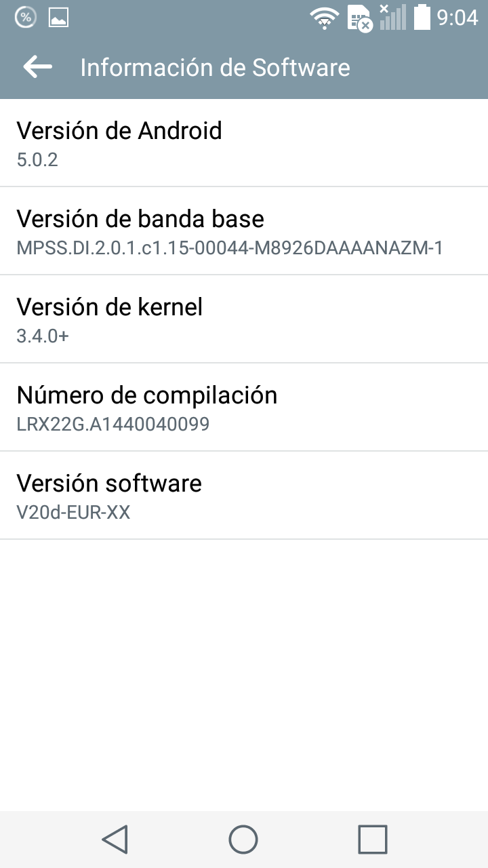Image resolution: width=488 pixels, height=868 pixels.
Task: Tap the Información de Software title
Action: 215,67
